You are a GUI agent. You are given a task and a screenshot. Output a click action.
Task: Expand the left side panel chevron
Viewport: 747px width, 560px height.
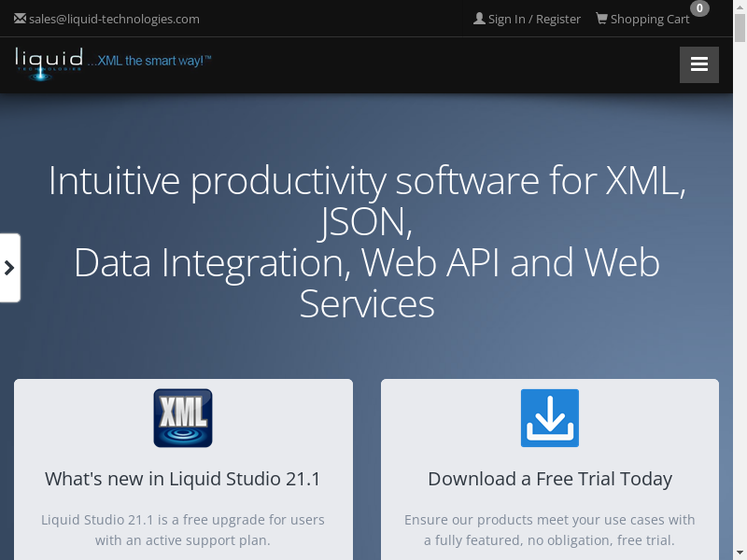(x=9, y=268)
